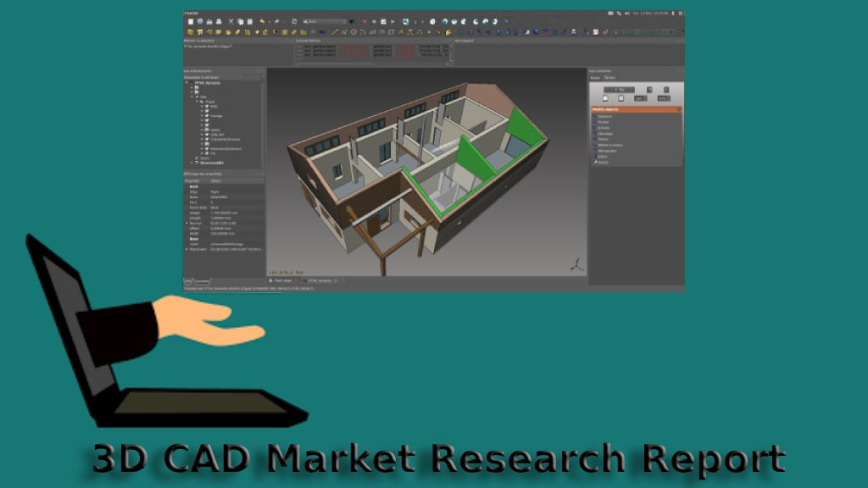Collapse the PT34_Variante document tree node
This screenshot has height=488, width=868.
point(187,83)
